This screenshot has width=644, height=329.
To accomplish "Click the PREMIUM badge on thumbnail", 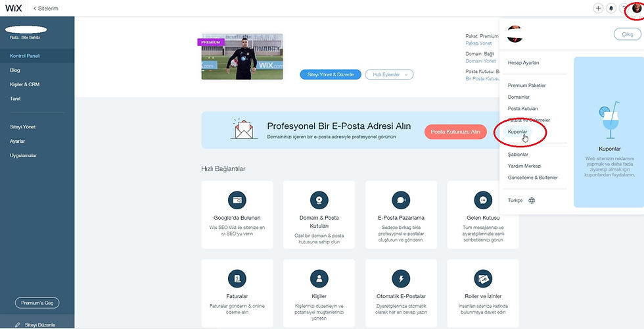I will coord(211,42).
